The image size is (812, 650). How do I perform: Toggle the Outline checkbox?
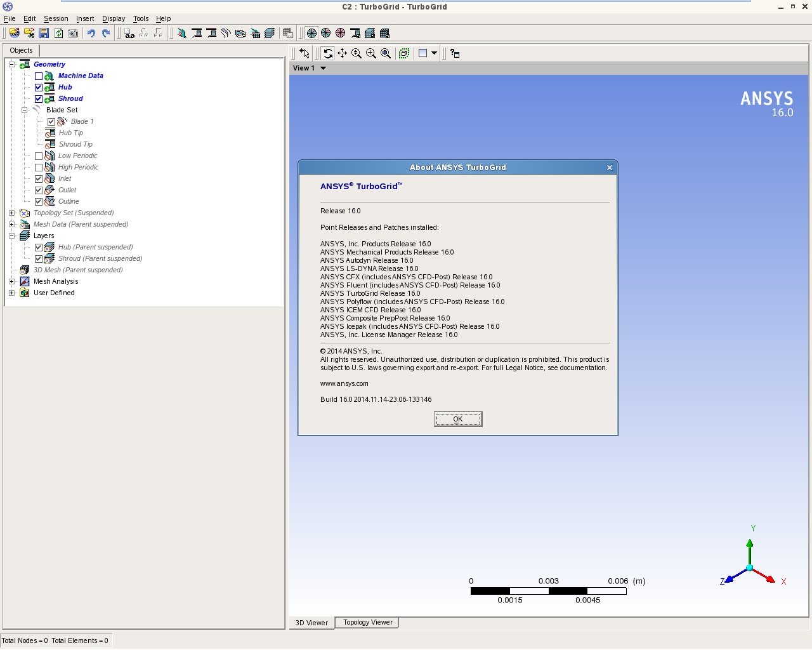[x=39, y=202]
